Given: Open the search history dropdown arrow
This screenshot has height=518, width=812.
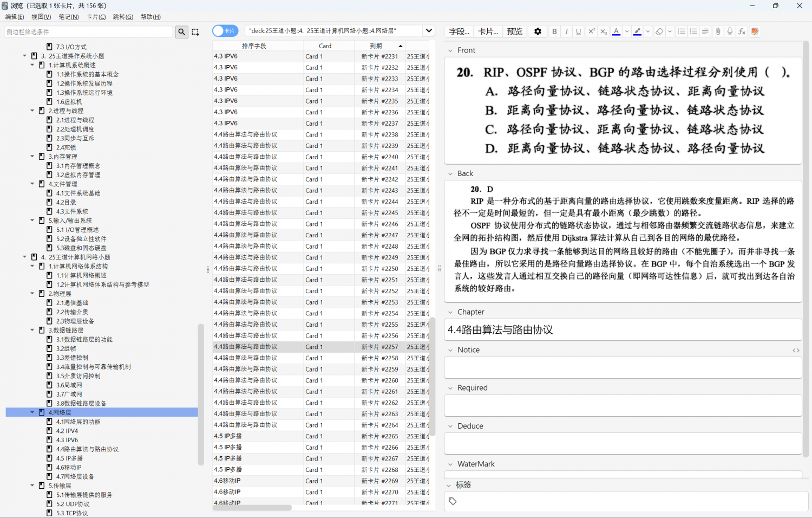Looking at the screenshot, I should coord(429,31).
